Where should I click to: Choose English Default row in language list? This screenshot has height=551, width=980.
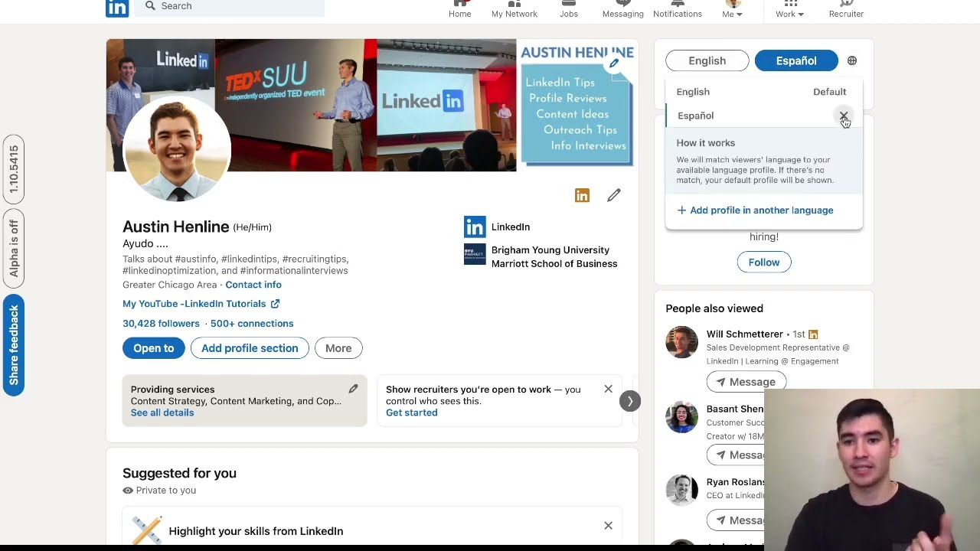763,92
